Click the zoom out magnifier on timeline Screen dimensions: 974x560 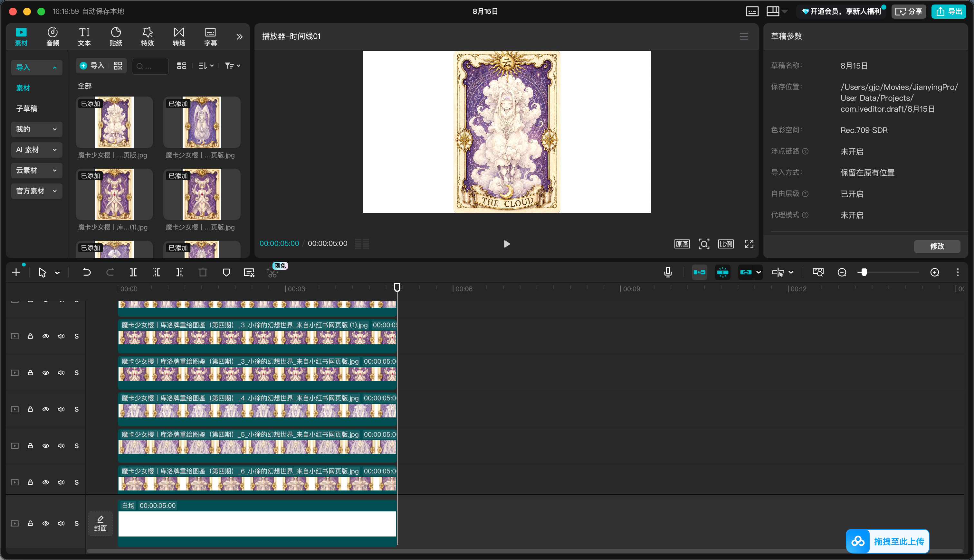click(842, 272)
